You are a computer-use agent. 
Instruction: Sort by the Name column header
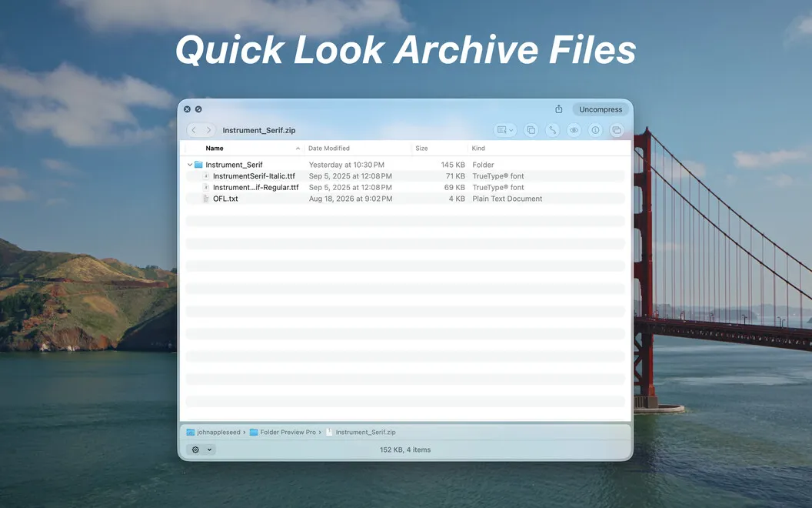pyautogui.click(x=215, y=149)
